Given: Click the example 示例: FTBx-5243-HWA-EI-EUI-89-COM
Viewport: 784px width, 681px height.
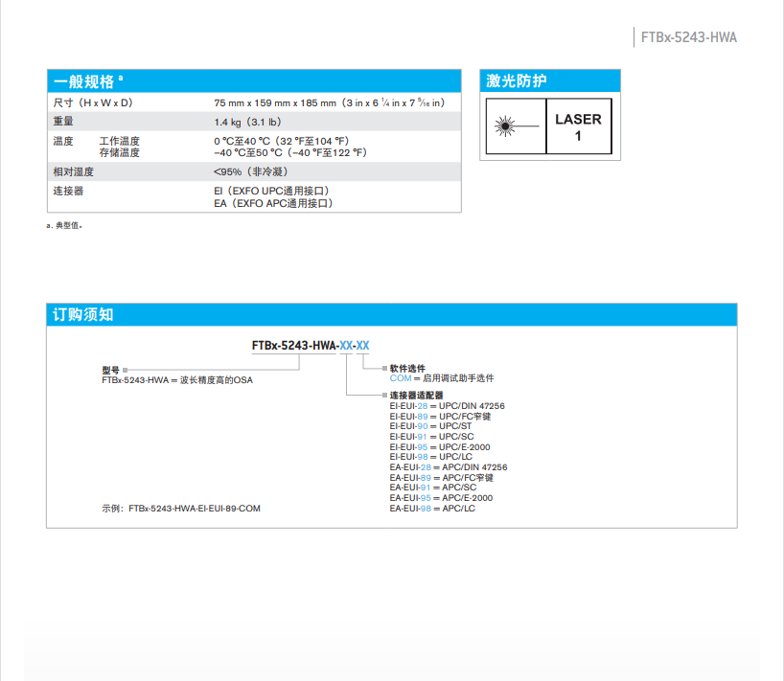Looking at the screenshot, I should (181, 509).
